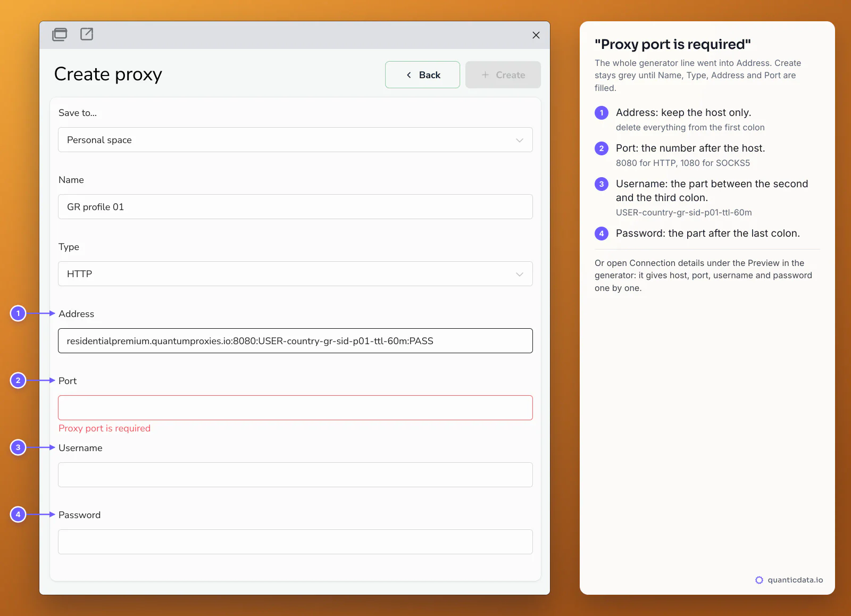Image resolution: width=851 pixels, height=616 pixels.
Task: Click the back chevron inside the Back button
Action: point(408,75)
